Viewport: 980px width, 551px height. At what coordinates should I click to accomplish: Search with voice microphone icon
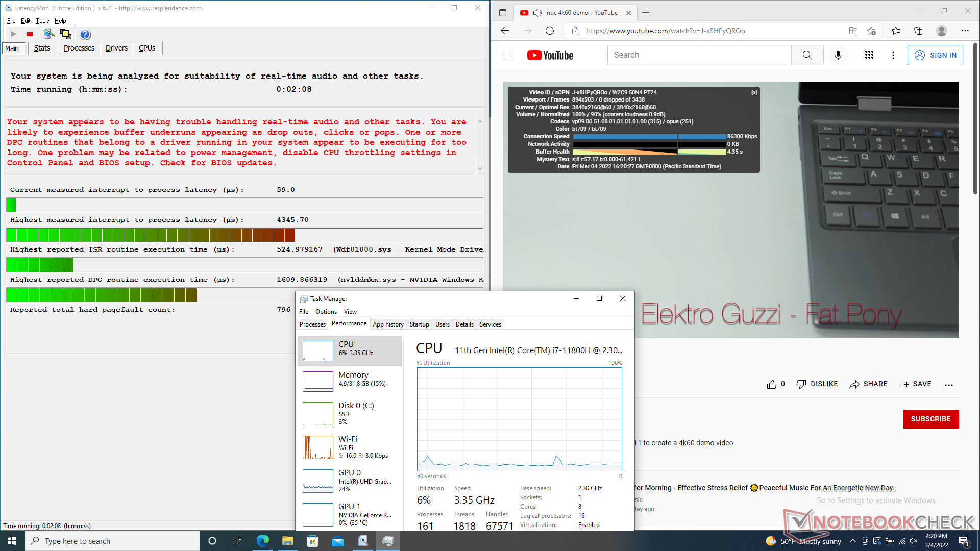pos(838,55)
